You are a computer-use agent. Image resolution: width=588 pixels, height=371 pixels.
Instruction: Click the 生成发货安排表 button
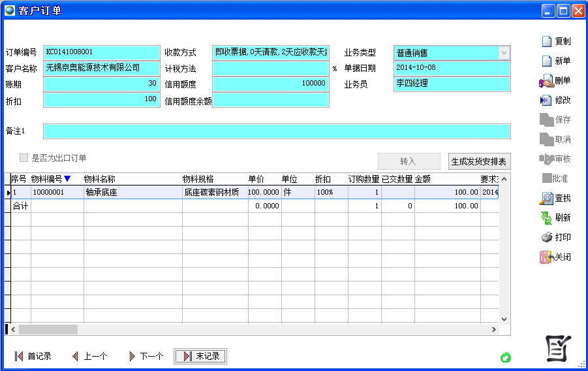[479, 161]
